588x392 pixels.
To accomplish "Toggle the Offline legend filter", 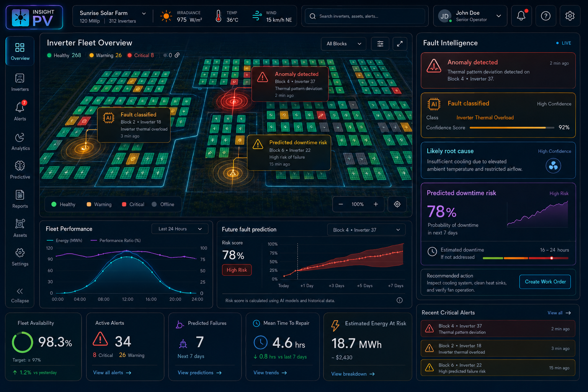I will (163, 204).
